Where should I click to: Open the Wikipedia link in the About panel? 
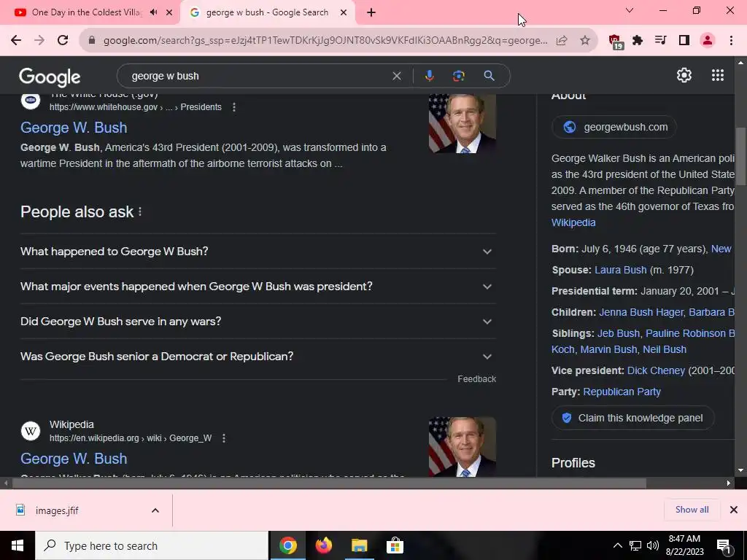(573, 223)
